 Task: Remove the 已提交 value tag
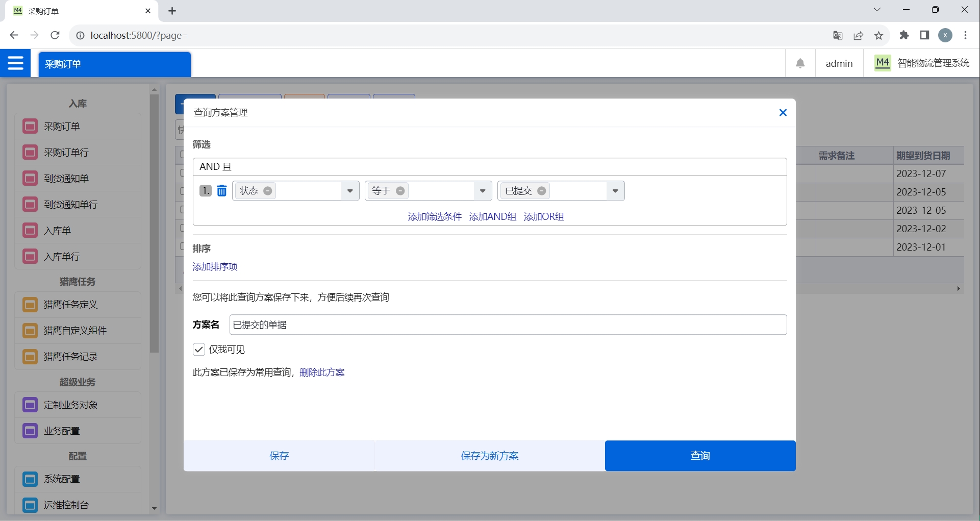542,191
